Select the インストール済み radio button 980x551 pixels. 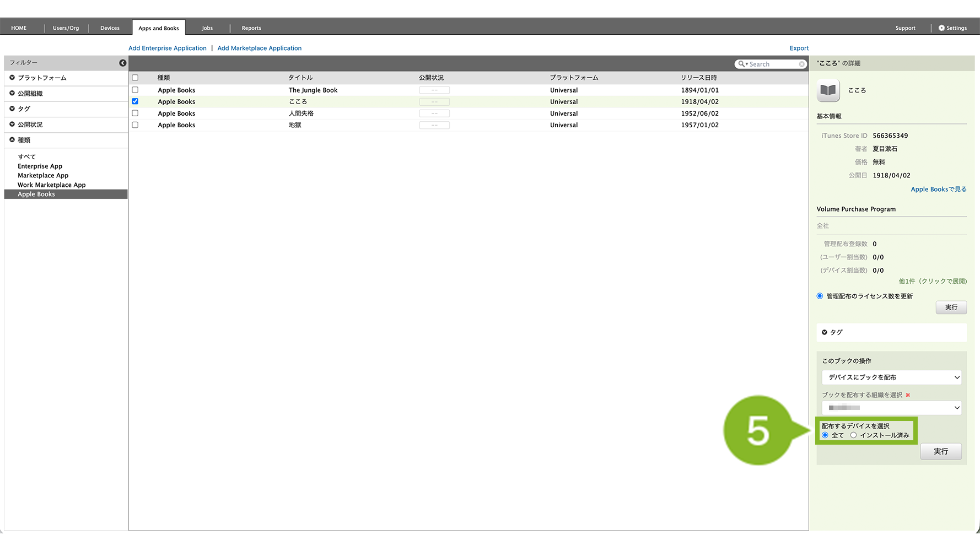click(853, 435)
